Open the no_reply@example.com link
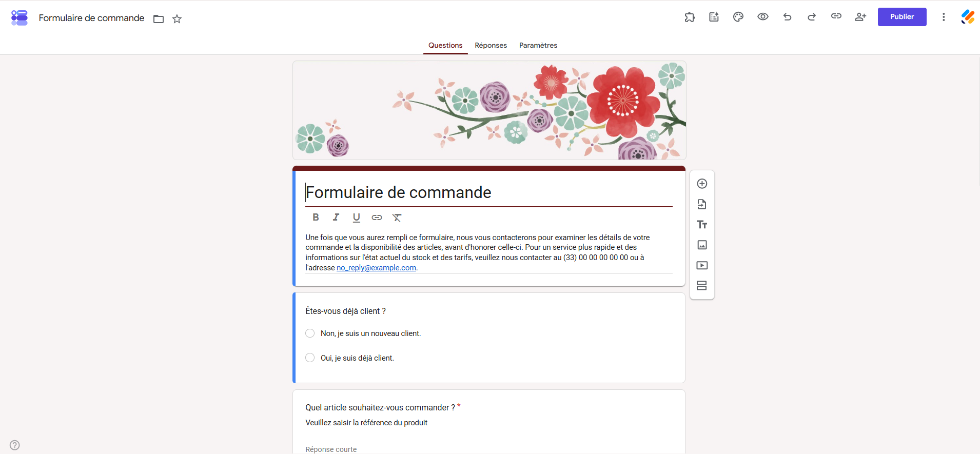This screenshot has height=454, width=980. point(376,268)
